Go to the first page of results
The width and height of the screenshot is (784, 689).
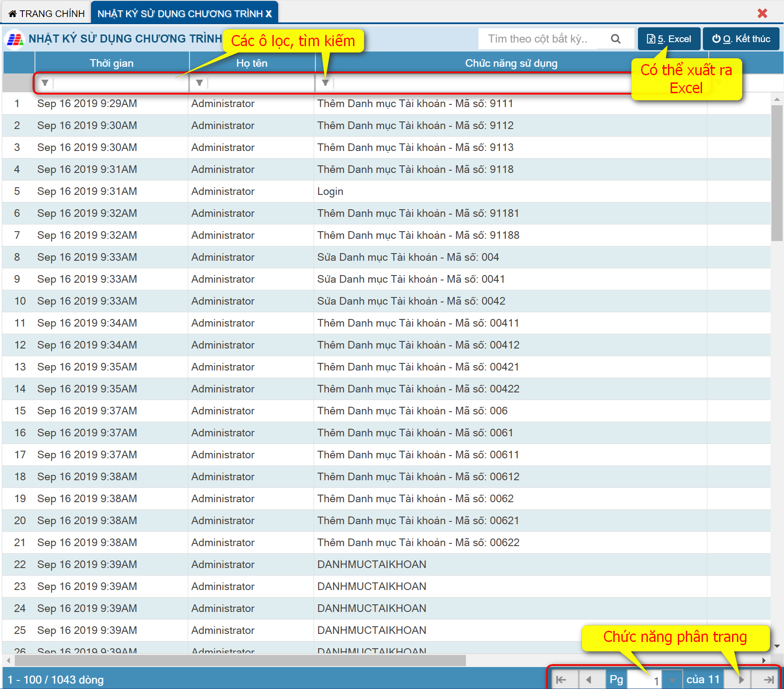[x=561, y=680]
